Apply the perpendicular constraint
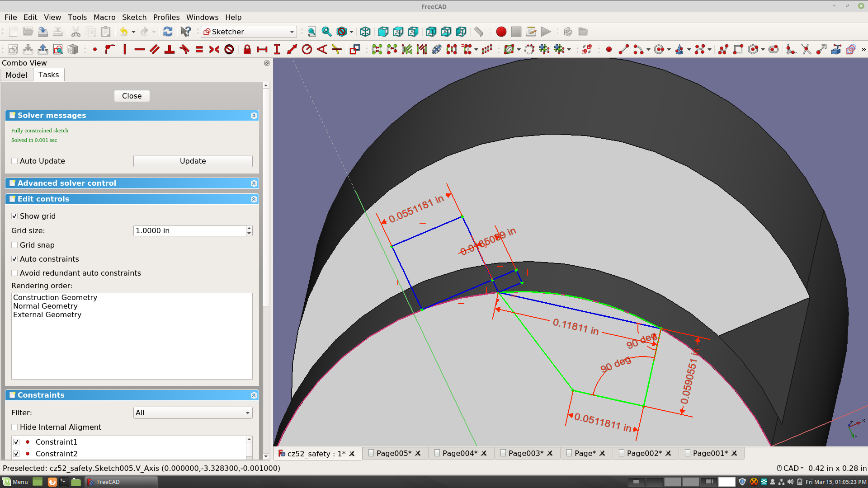The image size is (868, 488). 170,49
